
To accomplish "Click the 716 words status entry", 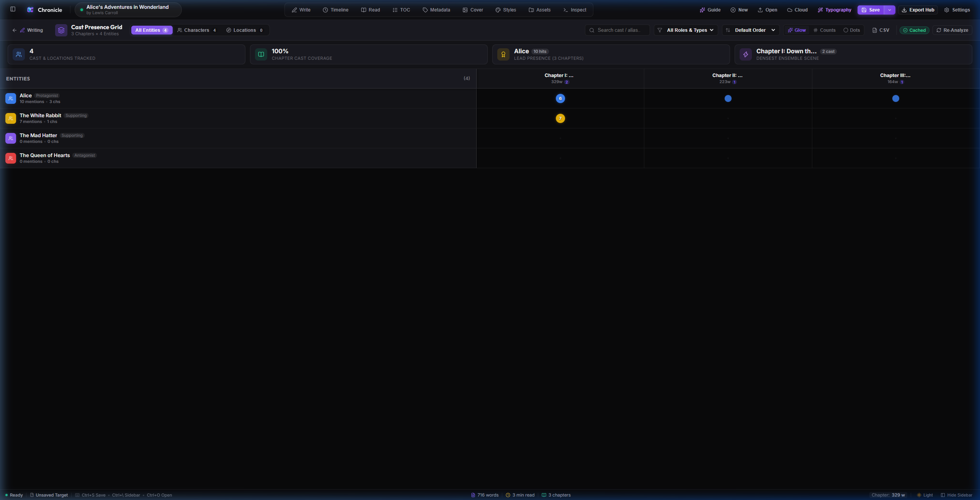I will [x=485, y=495].
